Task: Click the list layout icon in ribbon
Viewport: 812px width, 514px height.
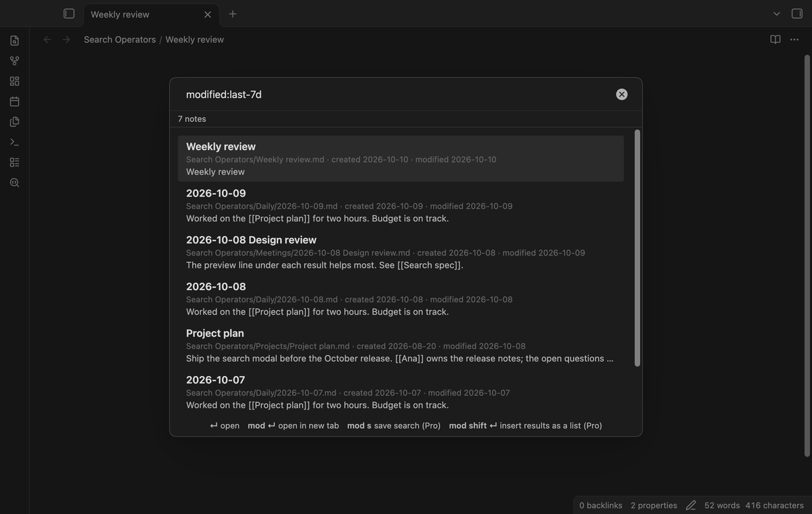Action: (x=15, y=162)
